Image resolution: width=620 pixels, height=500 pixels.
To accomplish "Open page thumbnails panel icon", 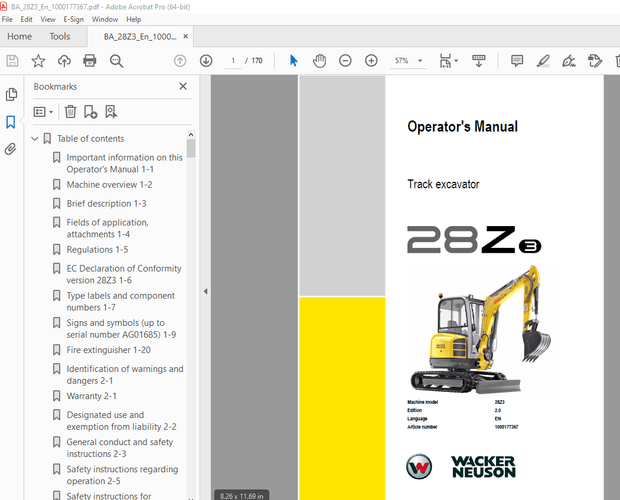I will [x=11, y=94].
